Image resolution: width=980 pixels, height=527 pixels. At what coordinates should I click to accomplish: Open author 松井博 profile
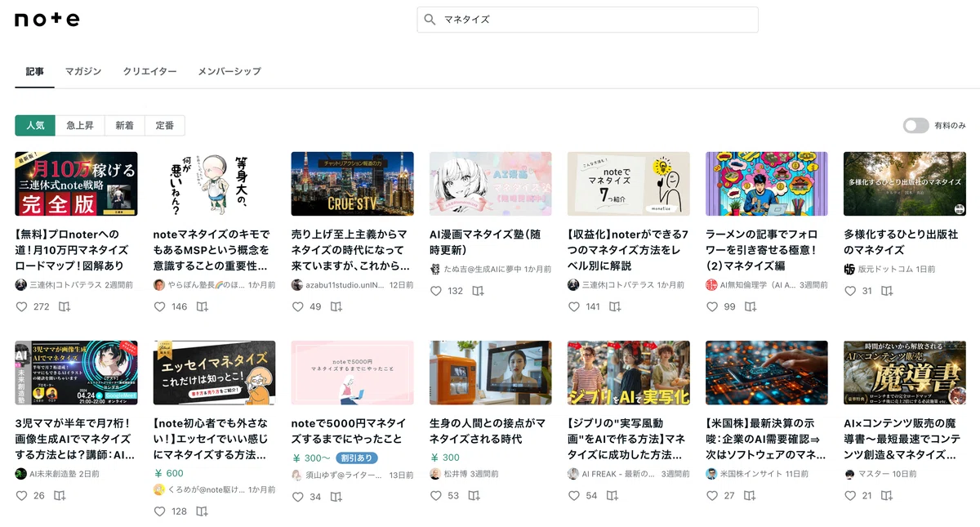(x=456, y=474)
